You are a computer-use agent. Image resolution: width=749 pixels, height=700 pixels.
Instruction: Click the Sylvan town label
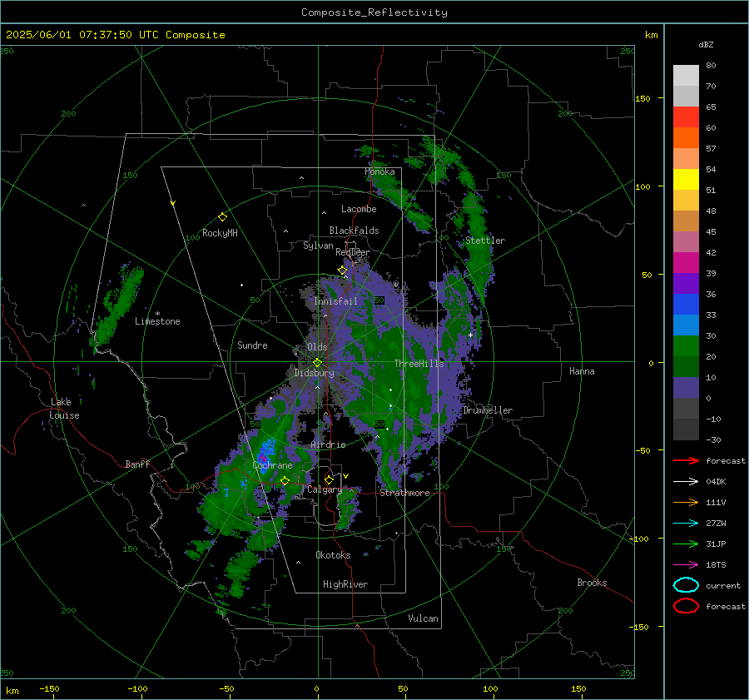point(318,246)
